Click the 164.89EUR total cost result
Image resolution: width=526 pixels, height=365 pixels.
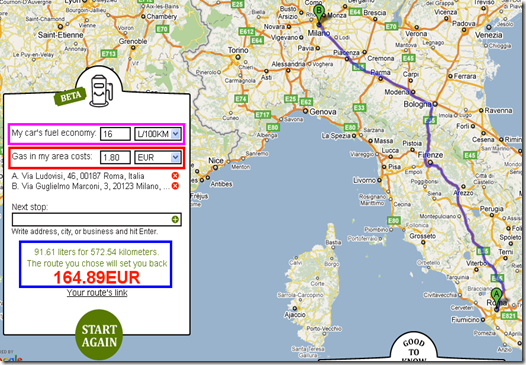[x=97, y=278]
